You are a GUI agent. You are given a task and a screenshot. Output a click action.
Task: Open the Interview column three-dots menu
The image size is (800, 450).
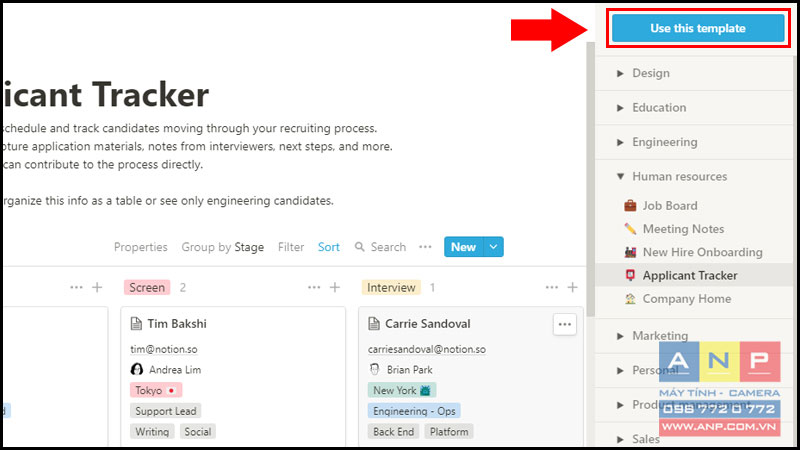click(x=552, y=288)
